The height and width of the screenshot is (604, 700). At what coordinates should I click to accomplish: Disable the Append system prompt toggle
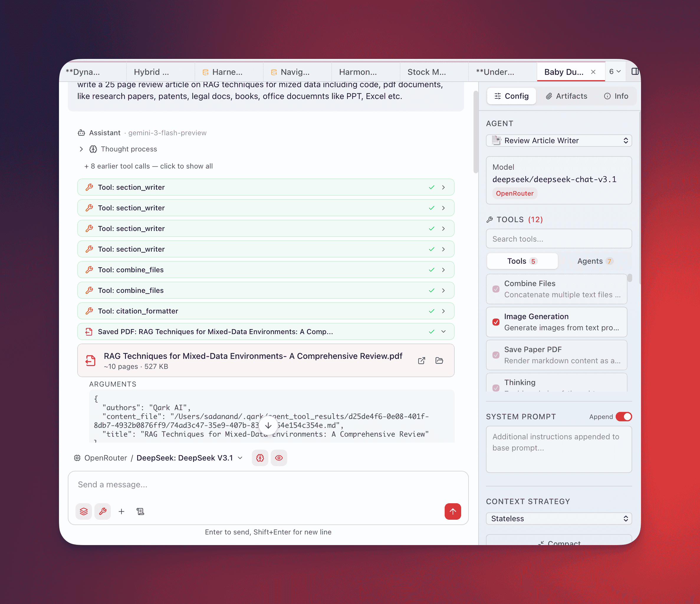click(x=623, y=417)
